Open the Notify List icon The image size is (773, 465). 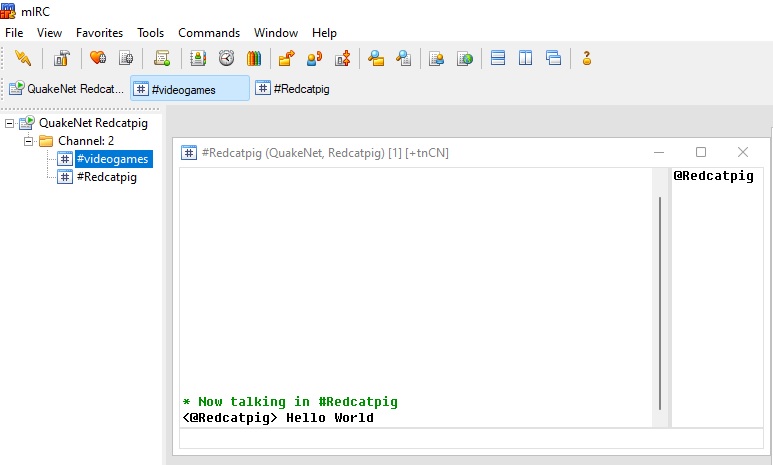point(436,58)
